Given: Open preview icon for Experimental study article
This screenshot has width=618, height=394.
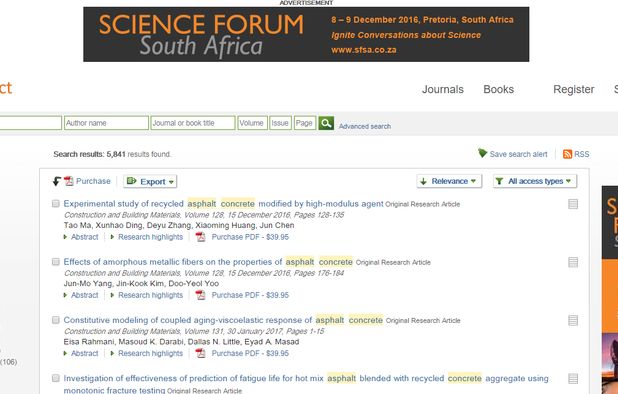Looking at the screenshot, I should 573,204.
